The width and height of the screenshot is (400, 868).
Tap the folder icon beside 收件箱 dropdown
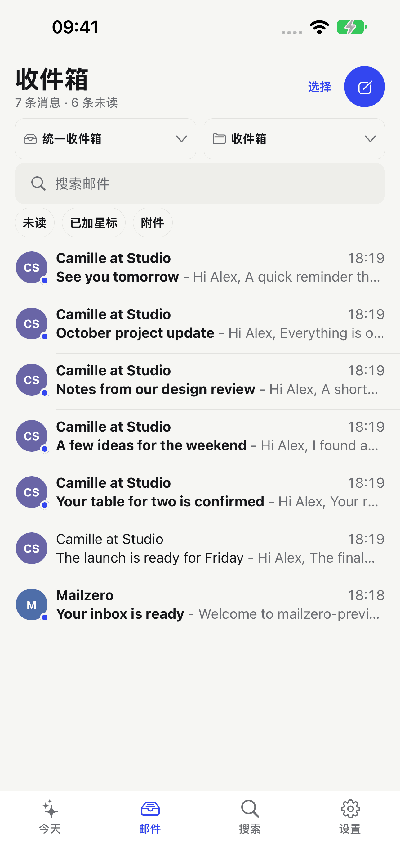[x=219, y=139]
